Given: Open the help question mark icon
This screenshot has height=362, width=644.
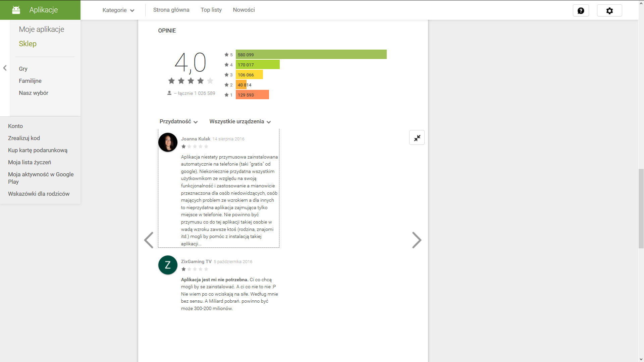Looking at the screenshot, I should [x=581, y=11].
